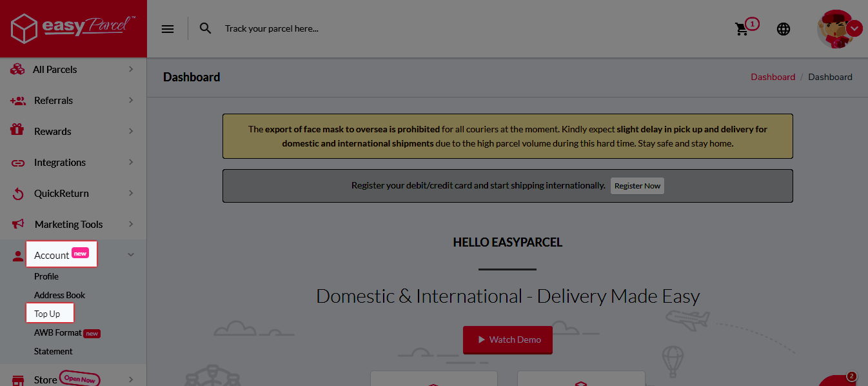This screenshot has width=868, height=386.
Task: Expand All Parcels chevron
Action: pyautogui.click(x=131, y=69)
